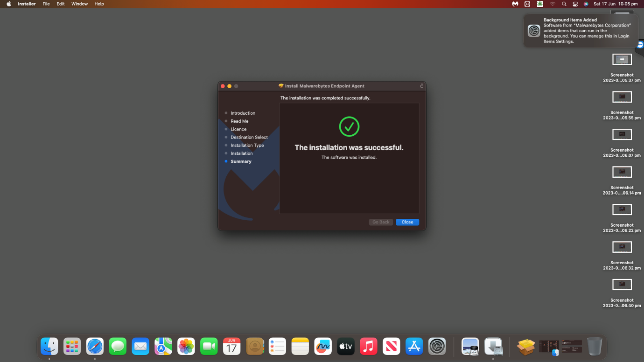Click the Siri icon in menu bar
The image size is (644, 362).
coord(586,4)
